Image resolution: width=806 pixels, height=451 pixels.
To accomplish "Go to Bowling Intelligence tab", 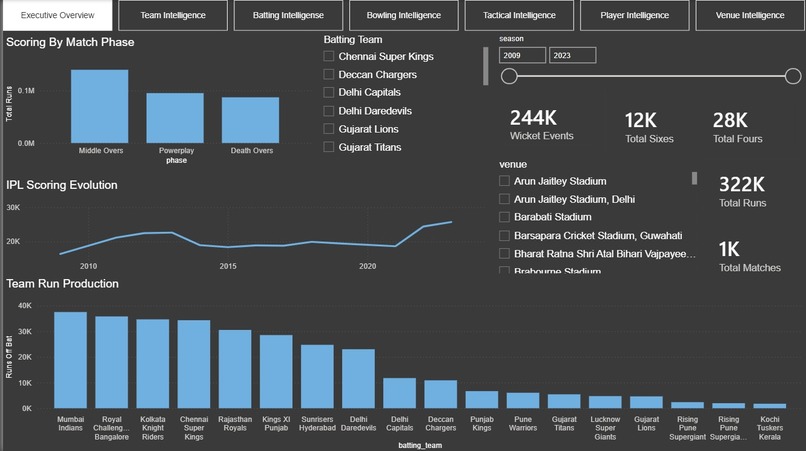I will pyautogui.click(x=404, y=15).
